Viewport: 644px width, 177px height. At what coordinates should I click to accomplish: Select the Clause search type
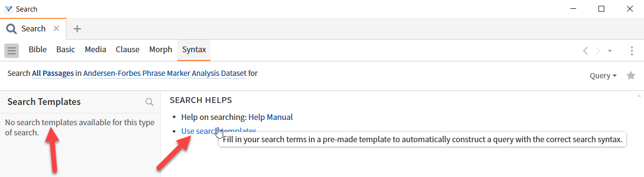pyautogui.click(x=127, y=49)
